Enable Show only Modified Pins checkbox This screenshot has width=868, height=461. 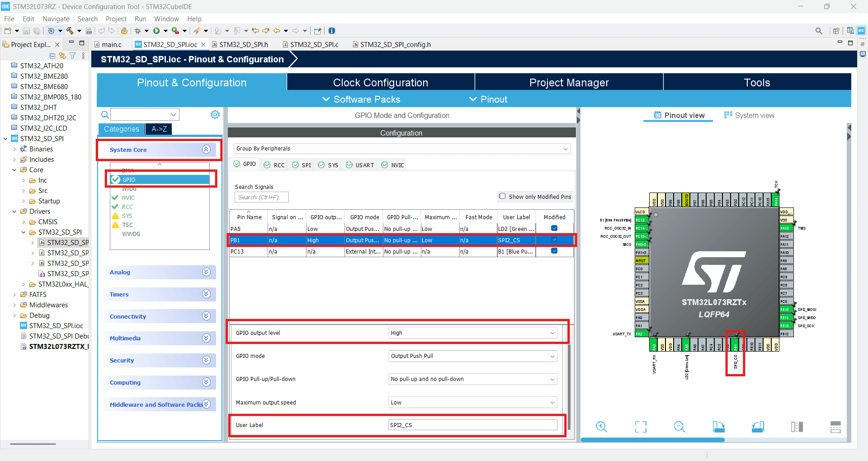(x=502, y=196)
